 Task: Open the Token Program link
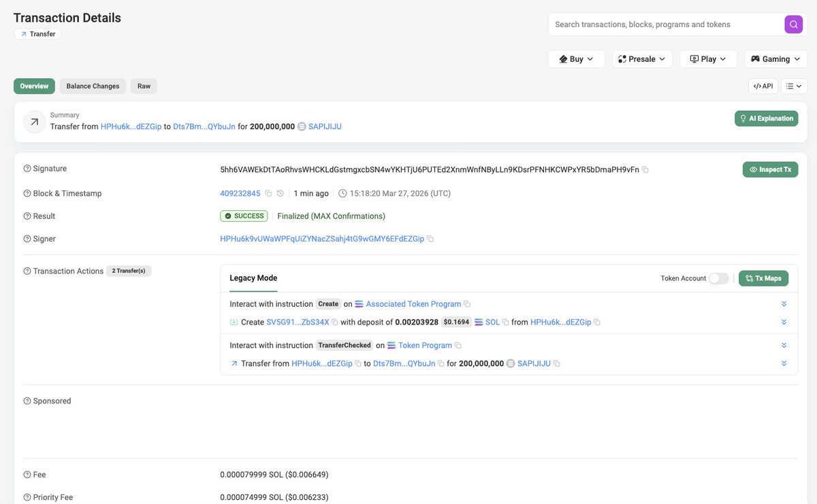(x=425, y=346)
